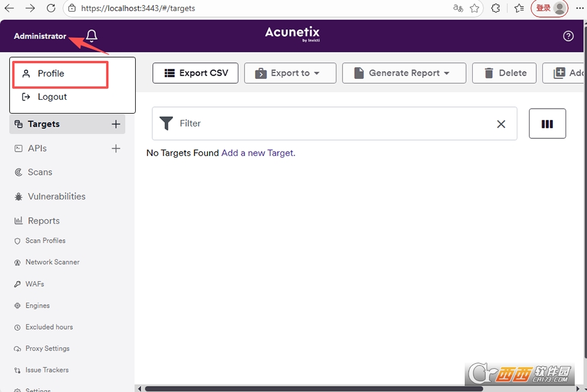Bookmark this page with the star icon
587x392 pixels.
[474, 8]
